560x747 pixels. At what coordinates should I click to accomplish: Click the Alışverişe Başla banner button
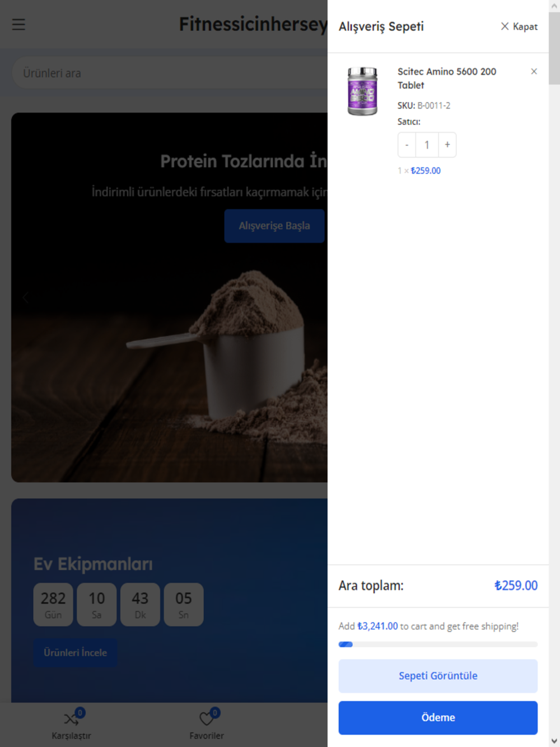pyautogui.click(x=274, y=226)
